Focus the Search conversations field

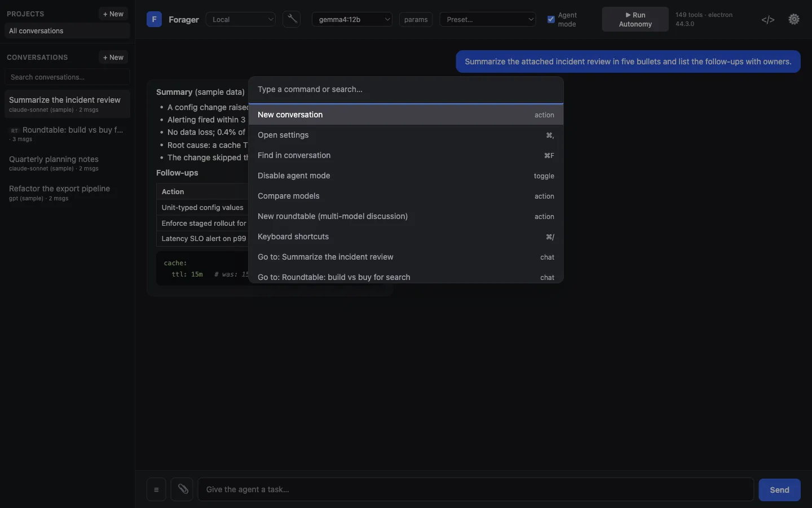pos(67,77)
